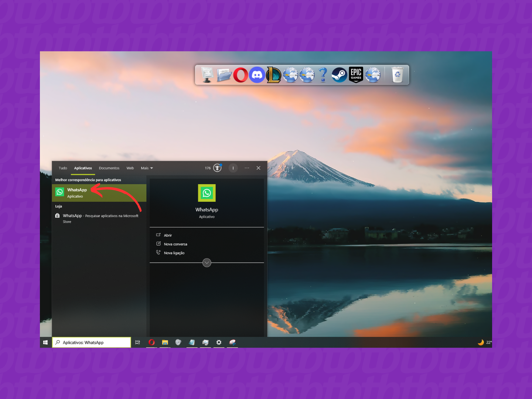Open the WhatsApp app best match result
Screen dimensions: 532x399
[x=99, y=193]
